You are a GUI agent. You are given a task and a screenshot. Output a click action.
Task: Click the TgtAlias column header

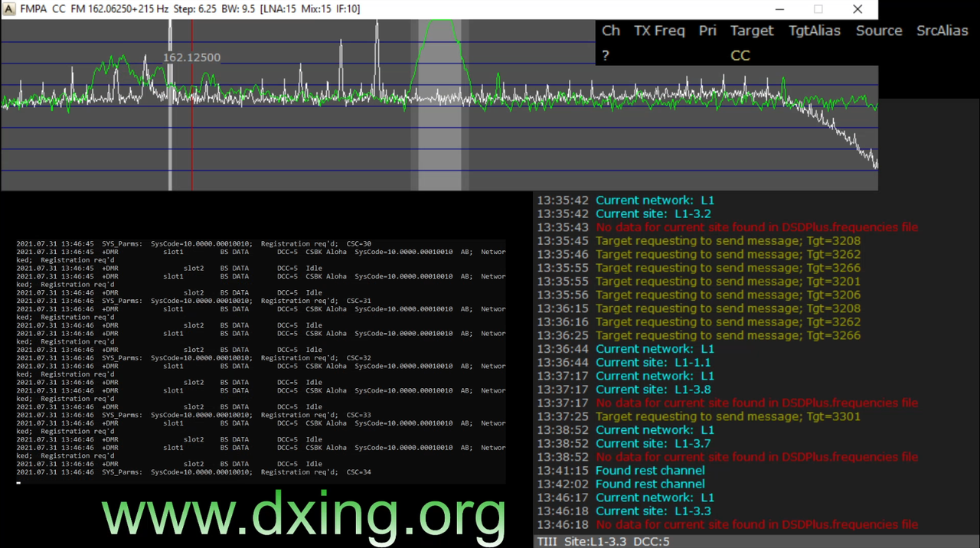815,31
